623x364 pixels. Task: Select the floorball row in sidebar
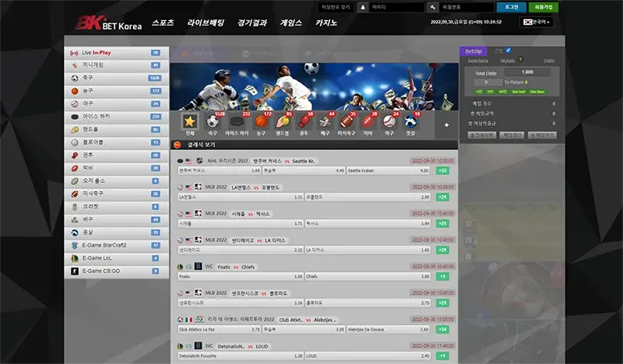click(116, 142)
